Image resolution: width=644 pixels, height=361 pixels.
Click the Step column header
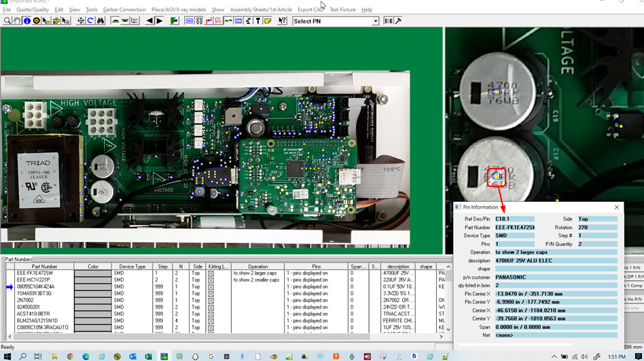click(162, 267)
